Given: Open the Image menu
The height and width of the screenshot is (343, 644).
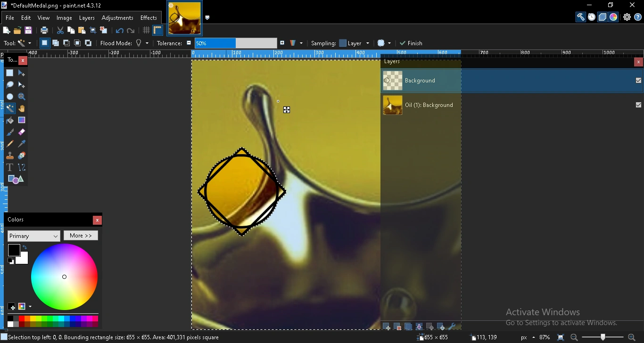Looking at the screenshot, I should point(64,18).
